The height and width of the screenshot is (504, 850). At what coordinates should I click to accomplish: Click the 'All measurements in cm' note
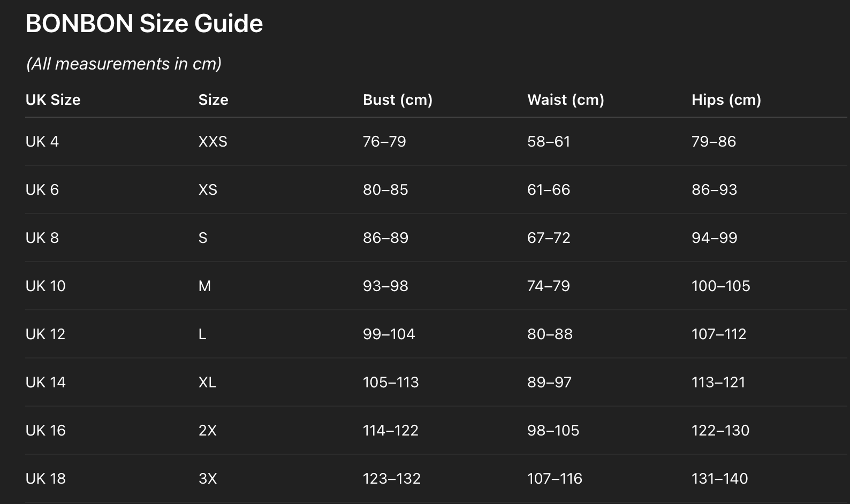coord(124,64)
